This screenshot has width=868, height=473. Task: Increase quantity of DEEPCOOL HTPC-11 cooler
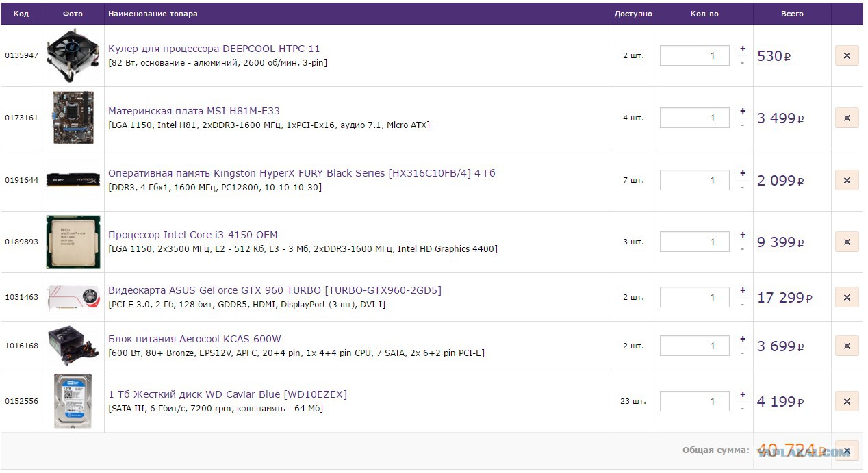pyautogui.click(x=743, y=49)
